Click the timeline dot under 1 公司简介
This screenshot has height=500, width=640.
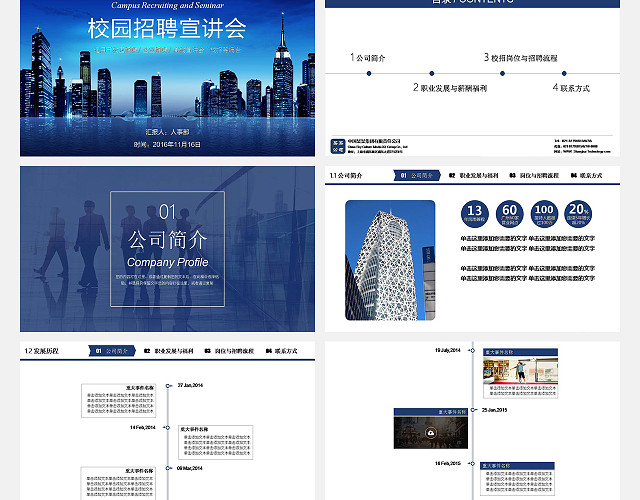[369, 73]
